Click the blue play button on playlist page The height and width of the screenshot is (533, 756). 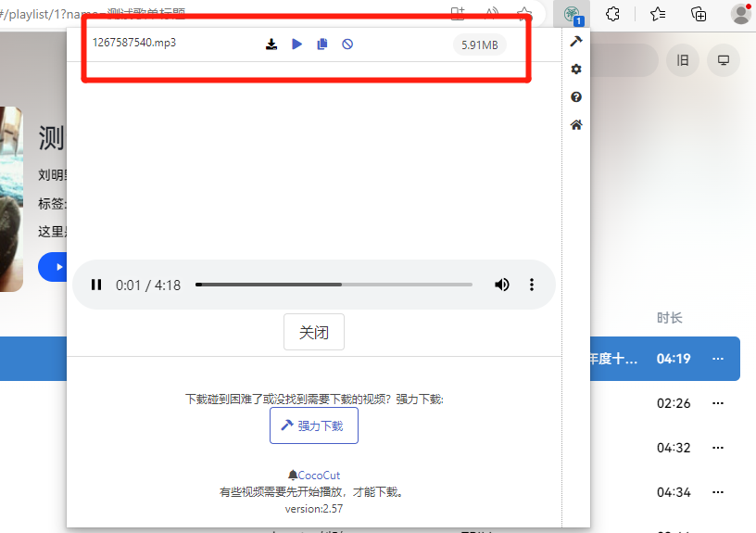[x=53, y=267]
